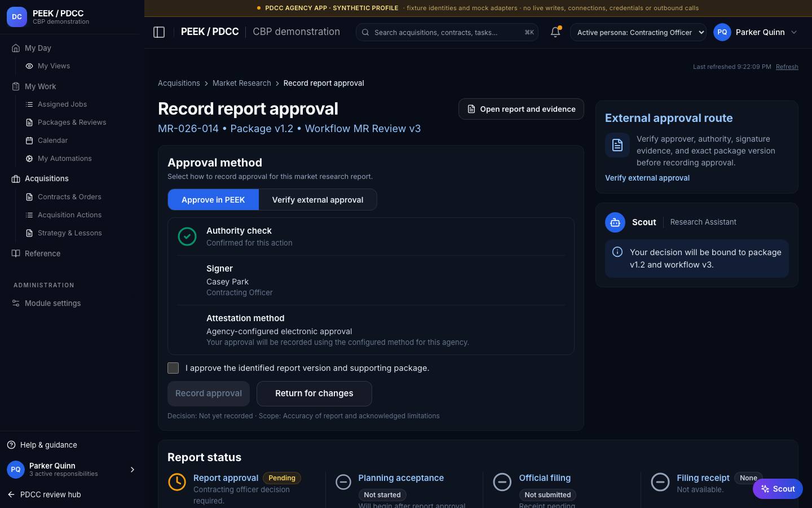The height and width of the screenshot is (508, 812).
Task: Click the Report approval clock icon
Action: tap(177, 481)
